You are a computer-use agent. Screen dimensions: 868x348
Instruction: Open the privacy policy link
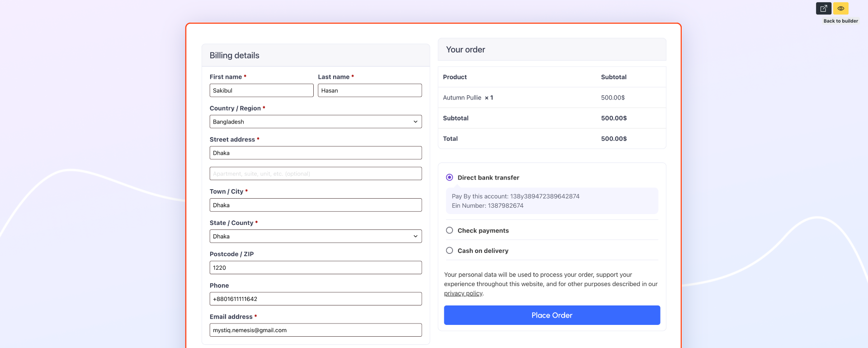463,293
